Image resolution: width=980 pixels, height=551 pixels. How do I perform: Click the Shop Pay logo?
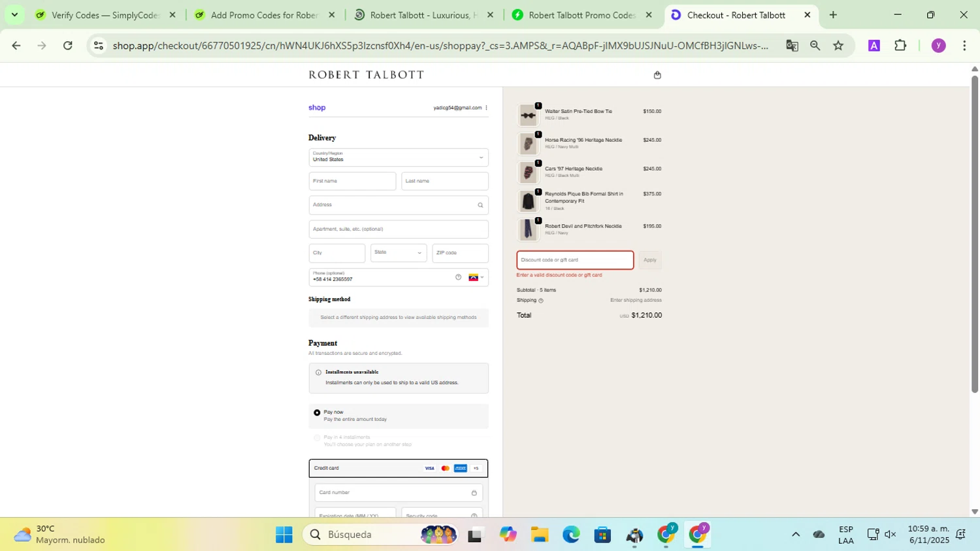[x=317, y=108]
